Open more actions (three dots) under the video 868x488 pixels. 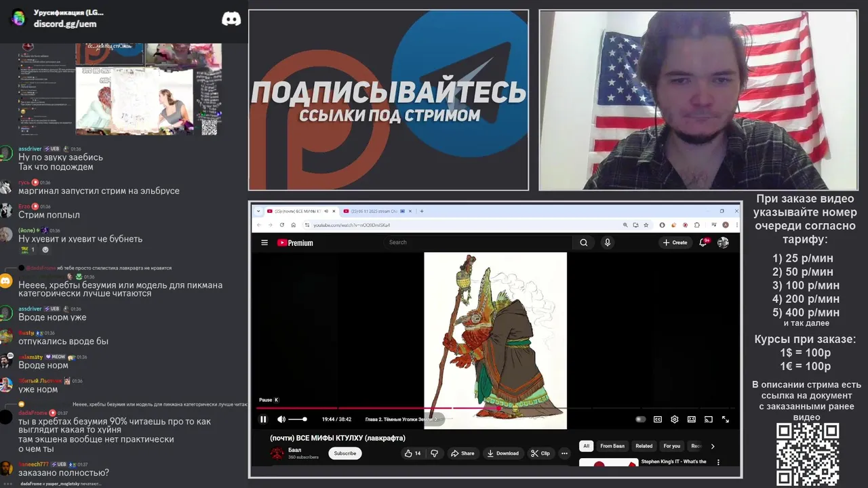tap(564, 453)
